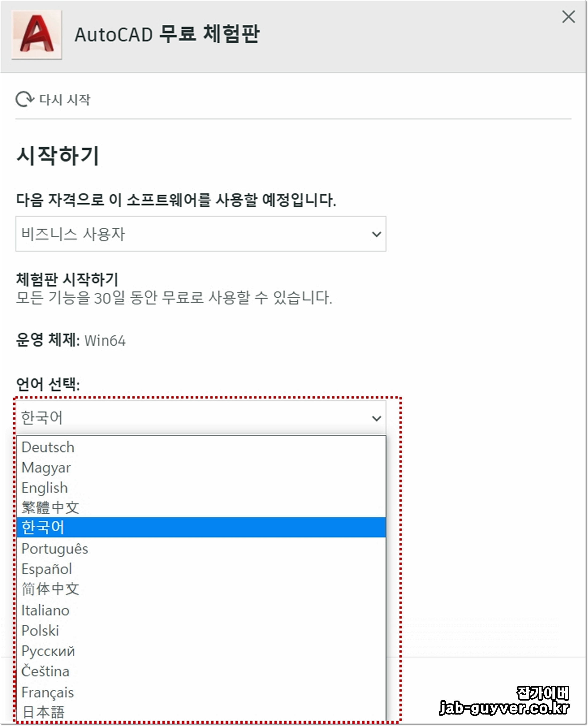588x726 pixels.
Task: Select Čeština language option
Action: click(x=45, y=671)
